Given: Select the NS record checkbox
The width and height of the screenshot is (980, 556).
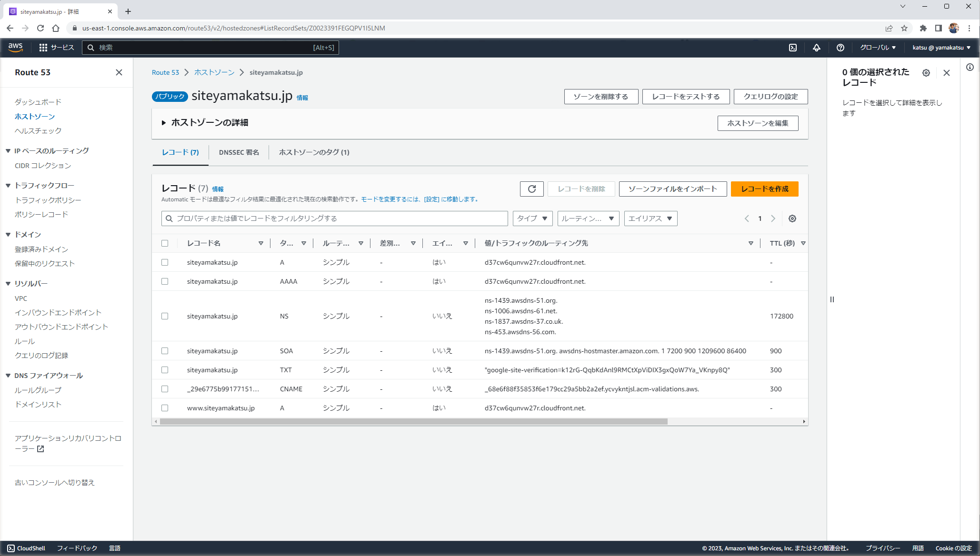Looking at the screenshot, I should click(x=165, y=316).
